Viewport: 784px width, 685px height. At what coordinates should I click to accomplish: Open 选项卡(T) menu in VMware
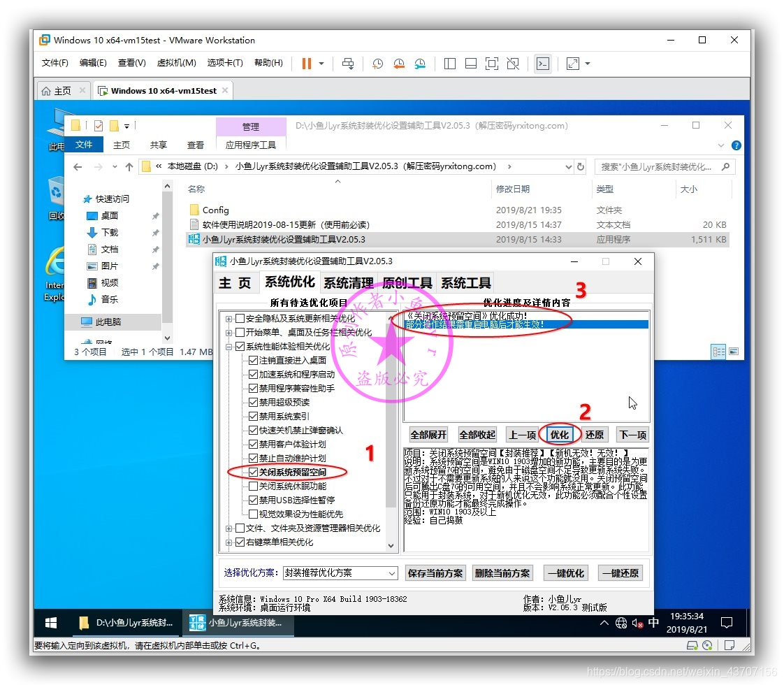(x=225, y=62)
